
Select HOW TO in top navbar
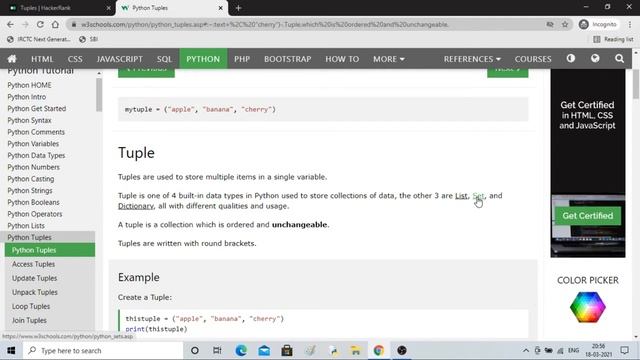pos(342,59)
